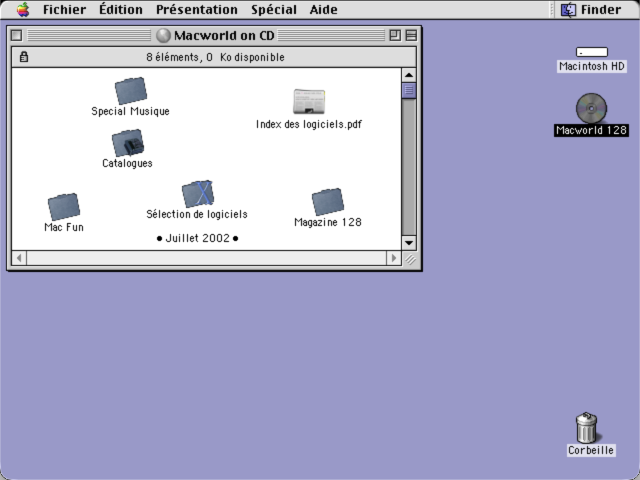Select the Special Musique folder icon
The image size is (640, 480).
pyautogui.click(x=131, y=91)
